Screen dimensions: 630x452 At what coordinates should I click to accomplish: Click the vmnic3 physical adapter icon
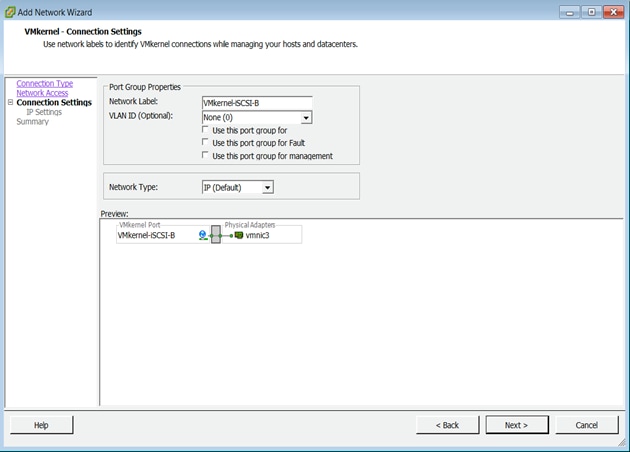click(x=239, y=235)
